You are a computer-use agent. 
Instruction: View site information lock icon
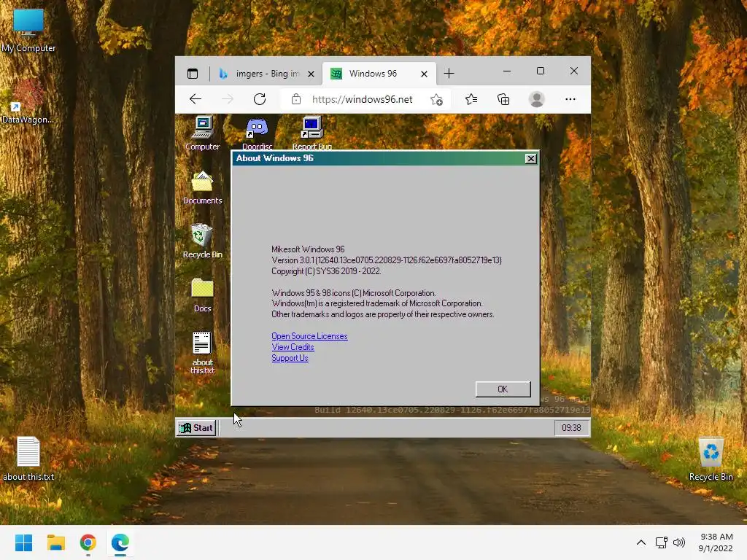click(296, 99)
